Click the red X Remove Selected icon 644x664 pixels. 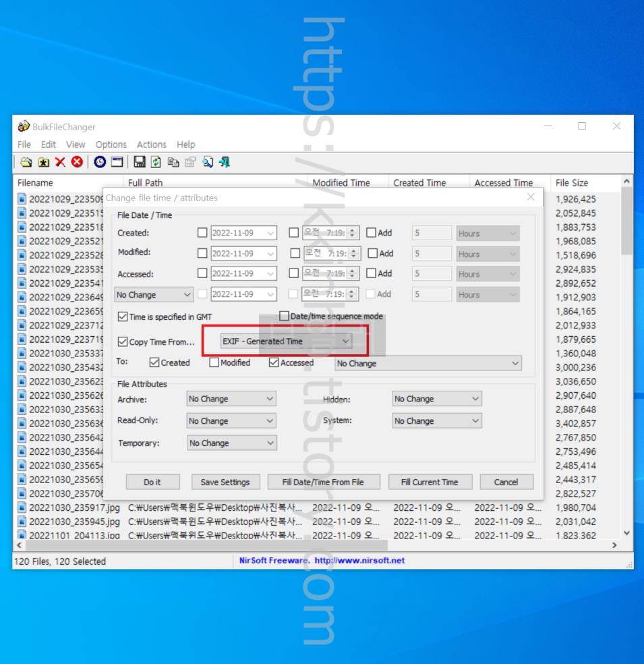pyautogui.click(x=60, y=162)
